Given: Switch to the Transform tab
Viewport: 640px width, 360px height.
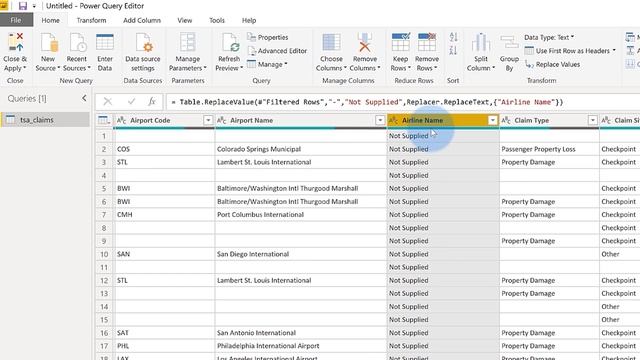Looking at the screenshot, I should tap(91, 20).
